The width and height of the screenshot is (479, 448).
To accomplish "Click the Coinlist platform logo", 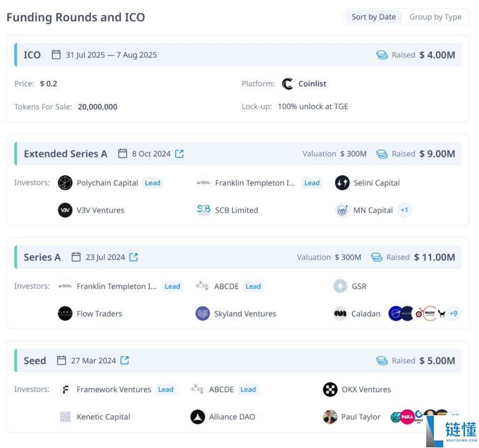I will 287,84.
